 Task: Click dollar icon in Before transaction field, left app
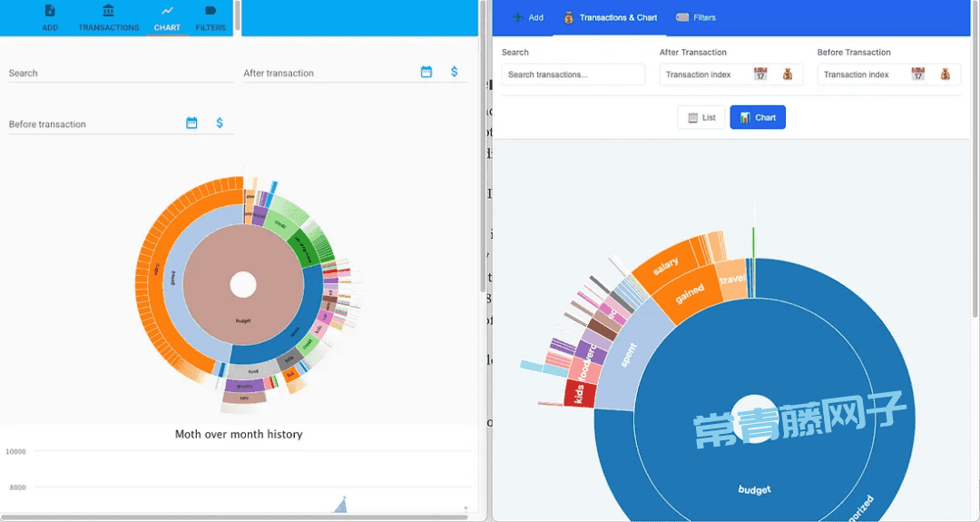pyautogui.click(x=220, y=123)
